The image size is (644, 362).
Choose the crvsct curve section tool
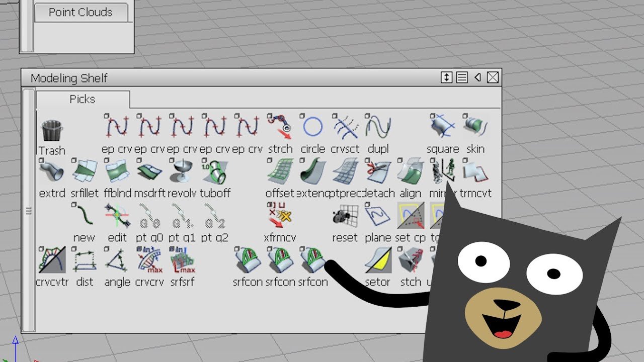(345, 127)
